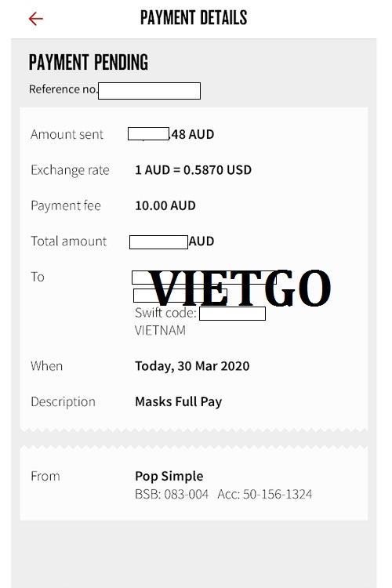Viewport: 392px width, 588px height.
Task: Tap the PAYMENT PENDING status heading
Action: (89, 62)
